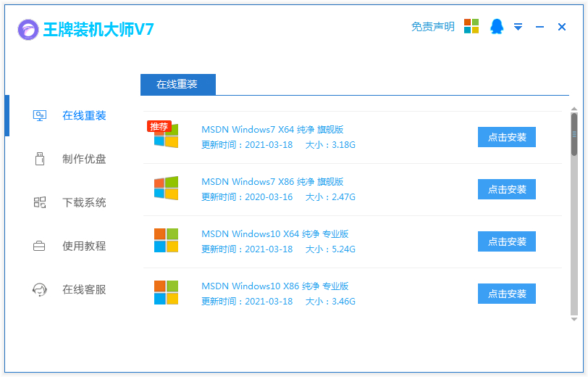Click the list scrollbar up arrow
Viewport: 588px width, 377px height.
tap(574, 109)
